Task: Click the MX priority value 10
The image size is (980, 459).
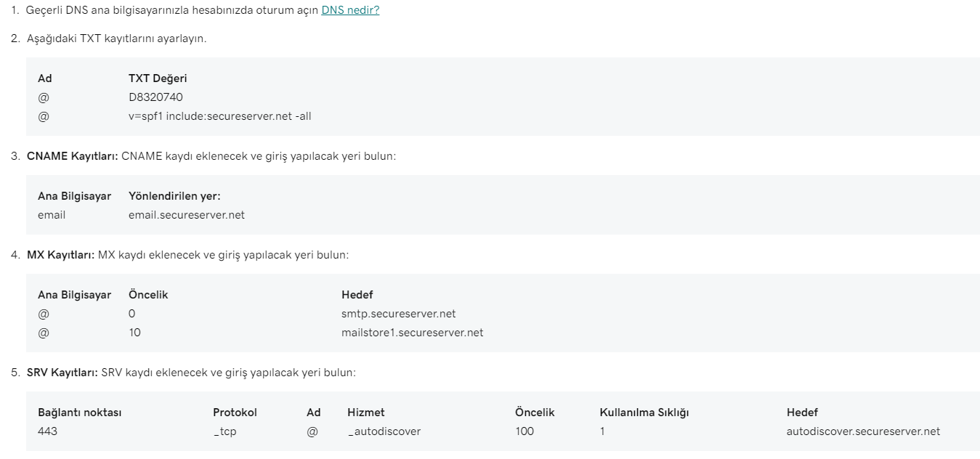Action: pyautogui.click(x=134, y=333)
